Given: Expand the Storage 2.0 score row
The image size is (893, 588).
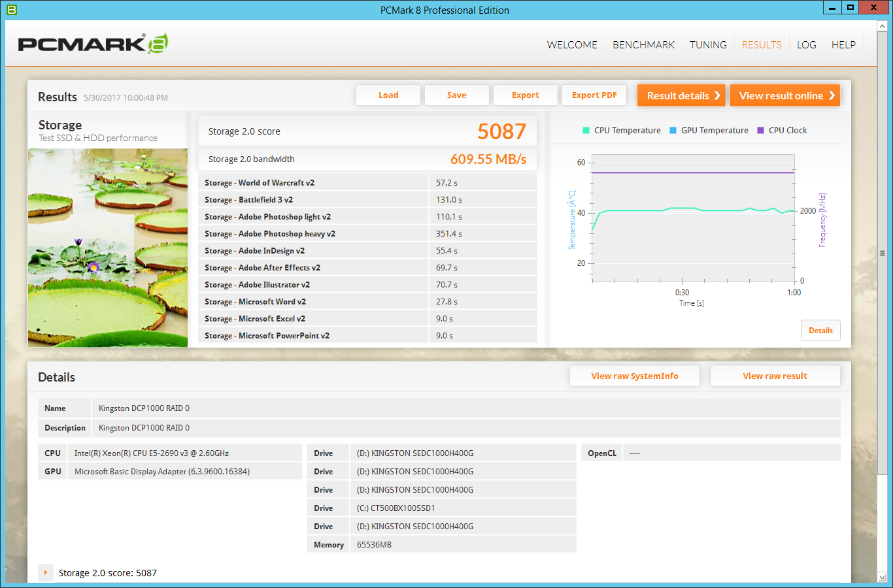Looking at the screenshot, I should click(45, 573).
